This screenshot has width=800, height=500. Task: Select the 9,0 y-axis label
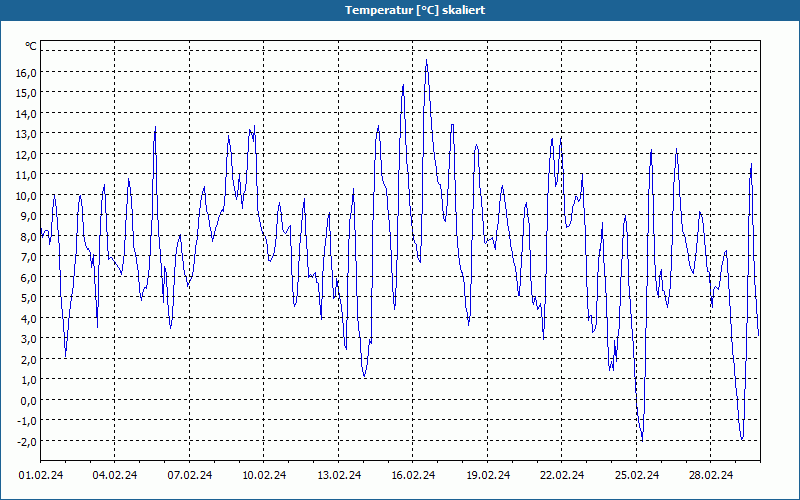[x=29, y=216]
